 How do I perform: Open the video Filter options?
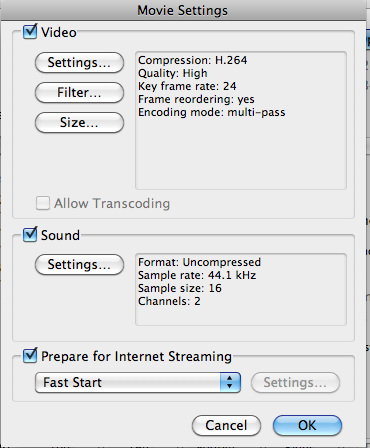click(x=79, y=93)
